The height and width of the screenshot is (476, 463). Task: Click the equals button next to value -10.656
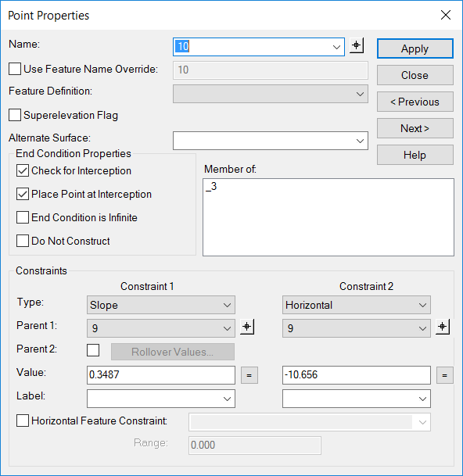pyautogui.click(x=445, y=375)
